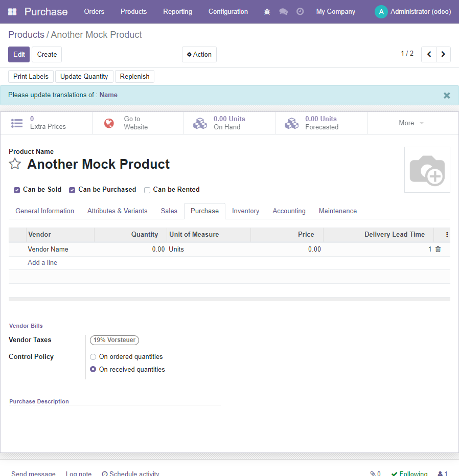Viewport: 459px width, 476px height.
Task: Go to next record arrow
Action: click(443, 54)
